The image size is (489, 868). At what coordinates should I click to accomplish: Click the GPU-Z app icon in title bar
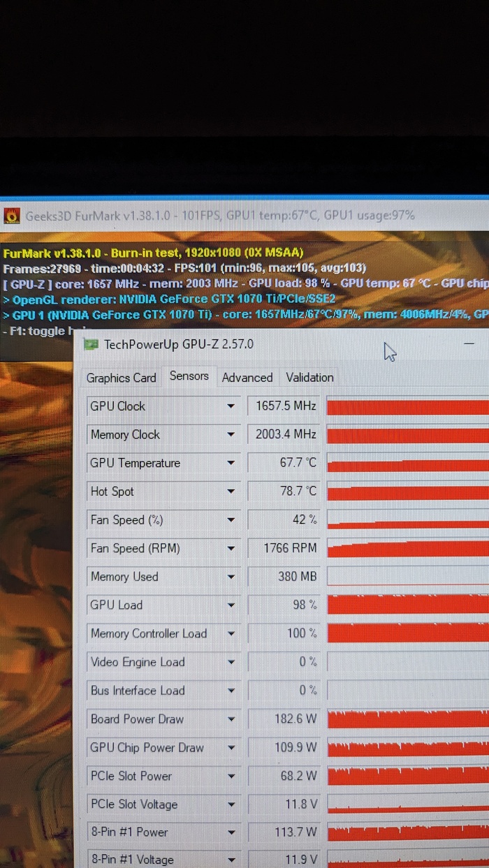pos(91,344)
